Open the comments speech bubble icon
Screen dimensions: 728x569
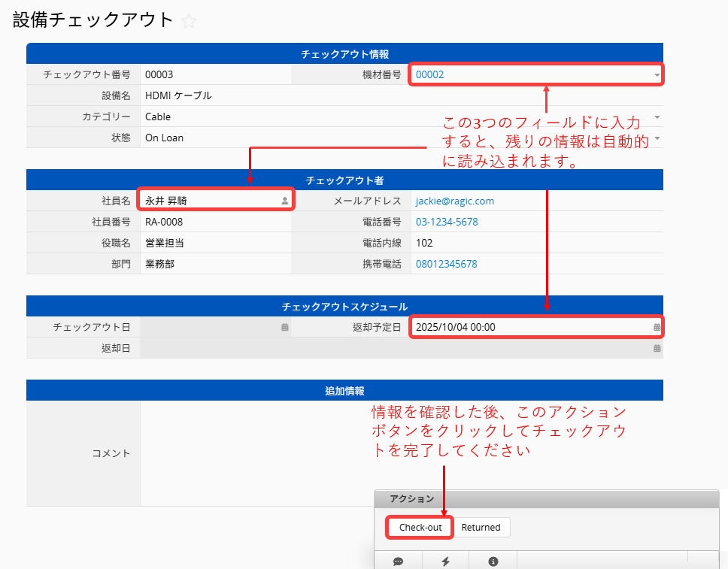(398, 561)
